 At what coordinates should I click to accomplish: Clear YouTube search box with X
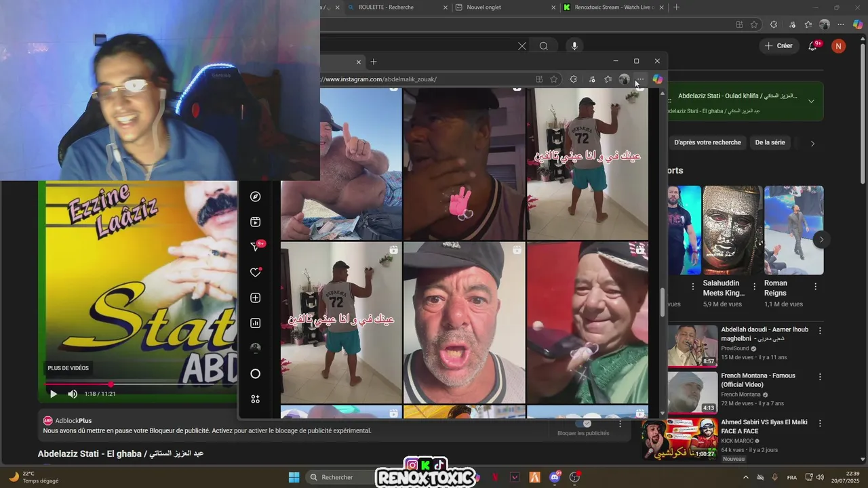tap(522, 46)
